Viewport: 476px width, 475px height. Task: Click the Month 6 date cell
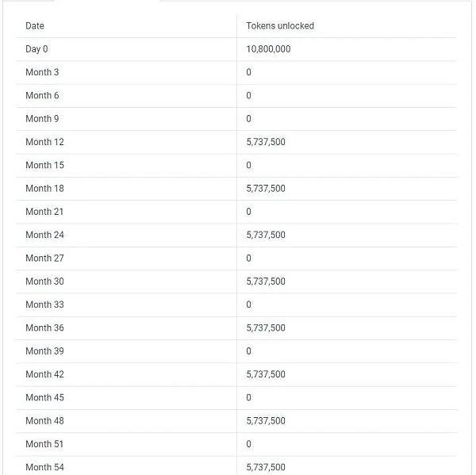coord(42,96)
